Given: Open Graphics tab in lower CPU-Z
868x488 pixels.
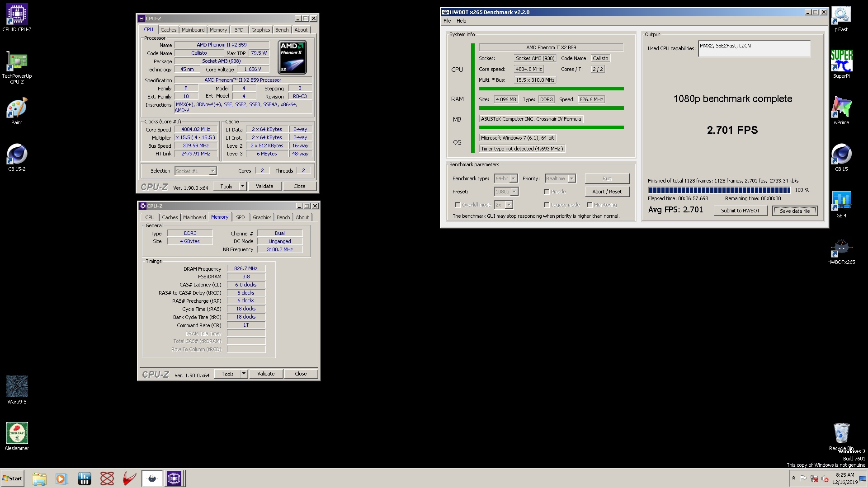Looking at the screenshot, I should pos(262,217).
